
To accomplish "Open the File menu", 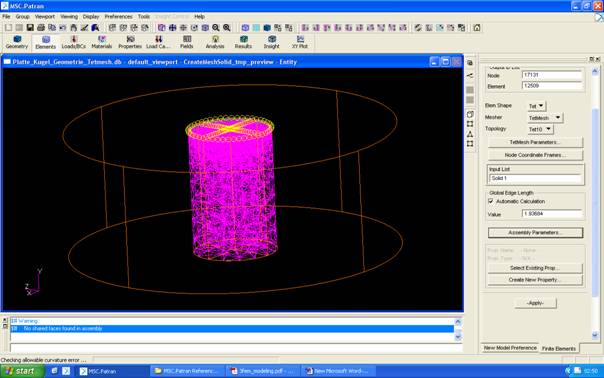I will point(6,17).
